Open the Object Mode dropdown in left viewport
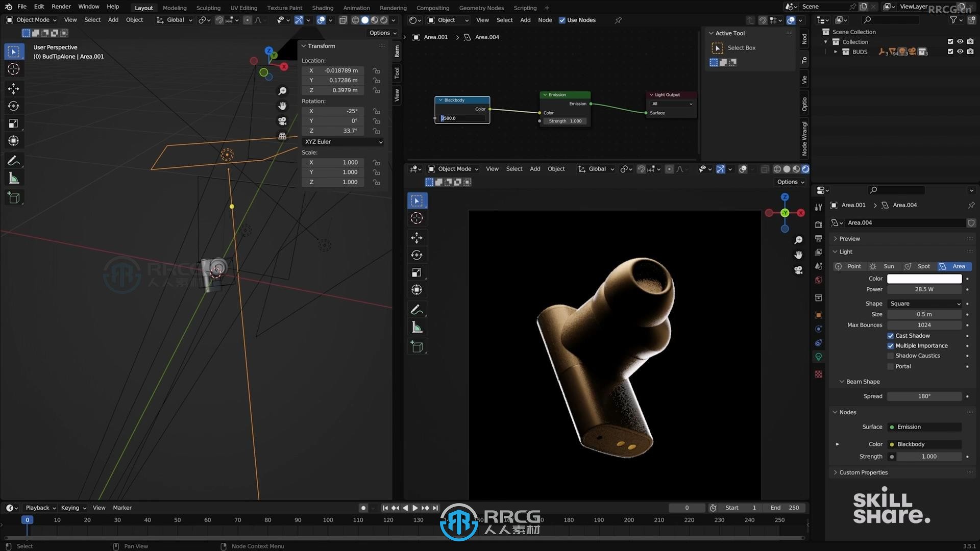 [x=32, y=20]
